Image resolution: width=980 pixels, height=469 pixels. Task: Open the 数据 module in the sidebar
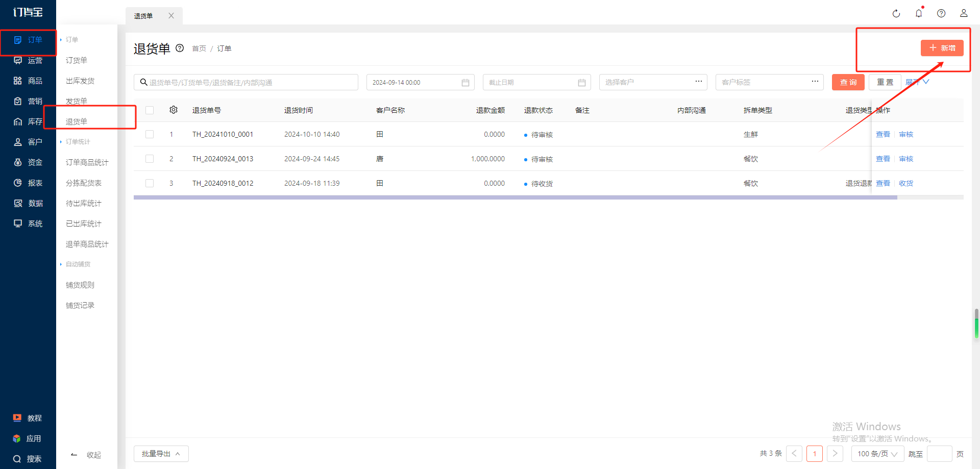coord(28,203)
